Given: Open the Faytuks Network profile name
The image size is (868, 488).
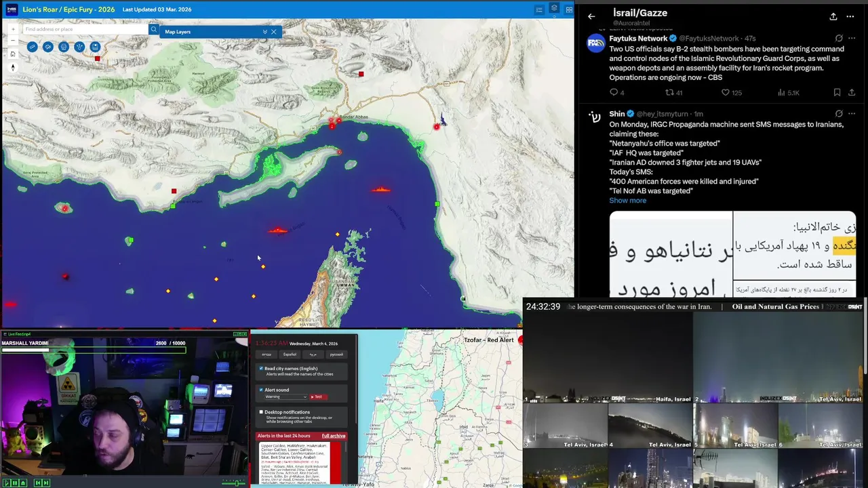Looking at the screenshot, I should click(638, 39).
